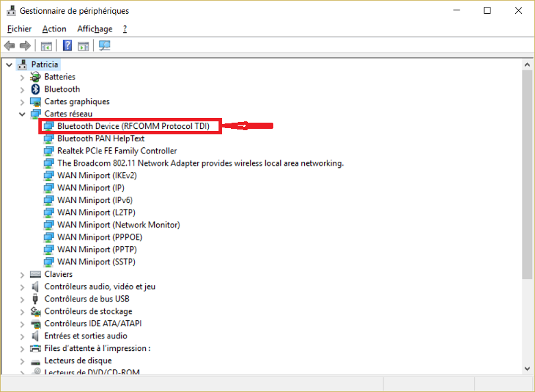
Task: Open the Action menu
Action: click(54, 29)
